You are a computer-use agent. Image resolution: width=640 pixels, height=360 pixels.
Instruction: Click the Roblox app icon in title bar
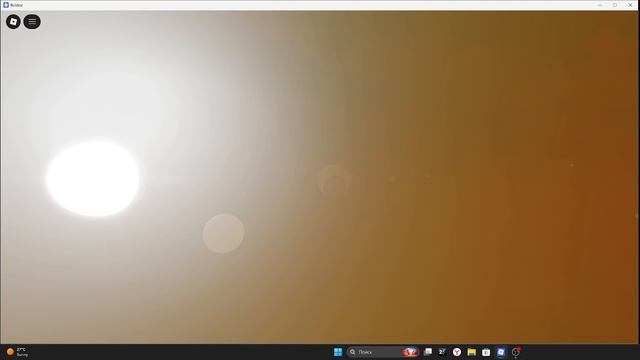(x=6, y=5)
